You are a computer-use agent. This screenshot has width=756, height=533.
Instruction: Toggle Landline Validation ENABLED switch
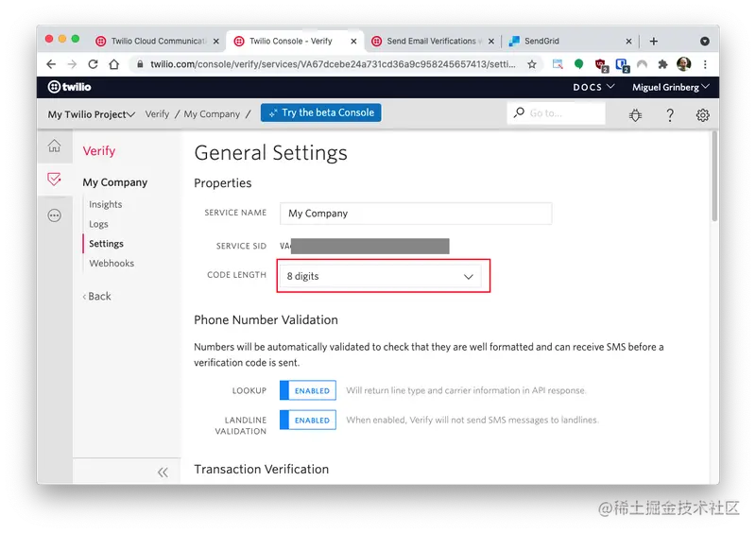[x=308, y=420]
